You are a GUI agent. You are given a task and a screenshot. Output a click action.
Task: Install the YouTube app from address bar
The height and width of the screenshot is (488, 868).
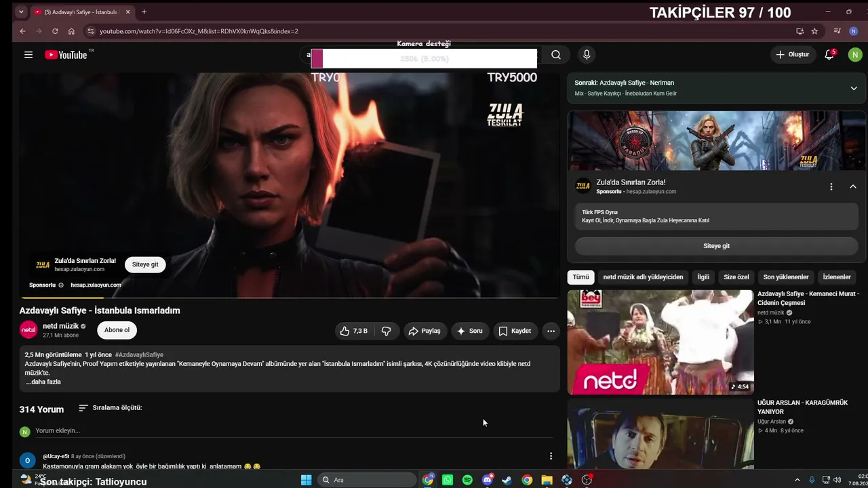coord(800,31)
